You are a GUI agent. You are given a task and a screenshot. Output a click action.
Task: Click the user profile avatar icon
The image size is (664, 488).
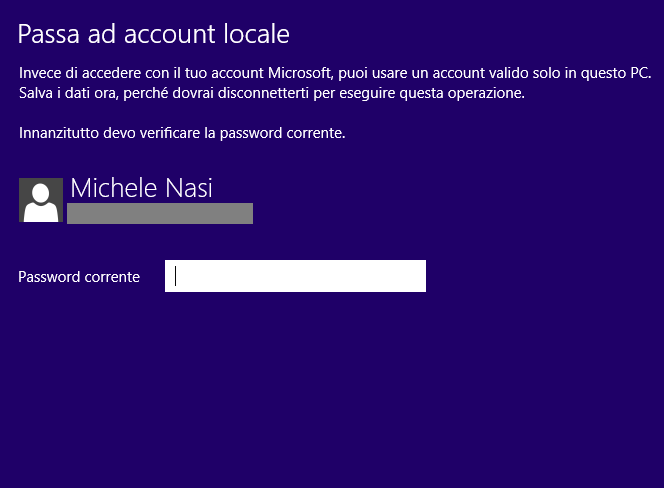(41, 200)
